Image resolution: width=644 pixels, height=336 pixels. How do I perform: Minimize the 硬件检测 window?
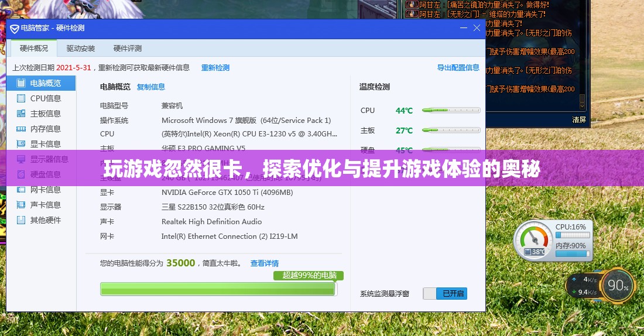click(464, 28)
